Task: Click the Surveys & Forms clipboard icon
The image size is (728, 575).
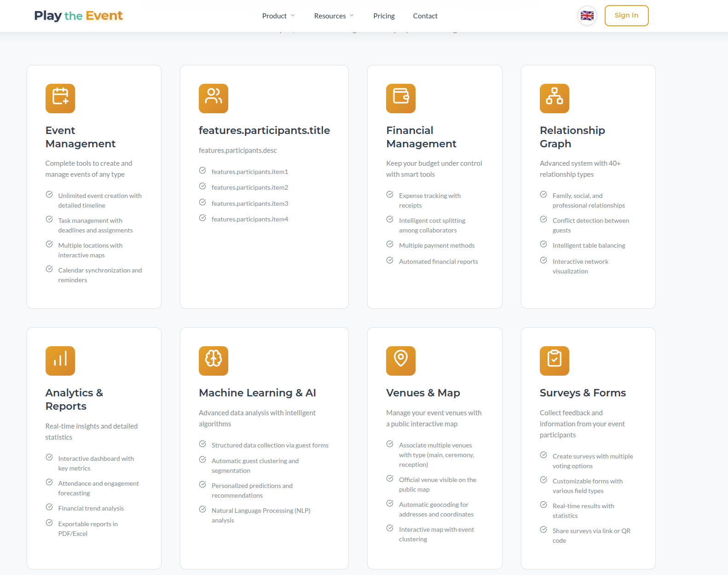Action: (555, 361)
